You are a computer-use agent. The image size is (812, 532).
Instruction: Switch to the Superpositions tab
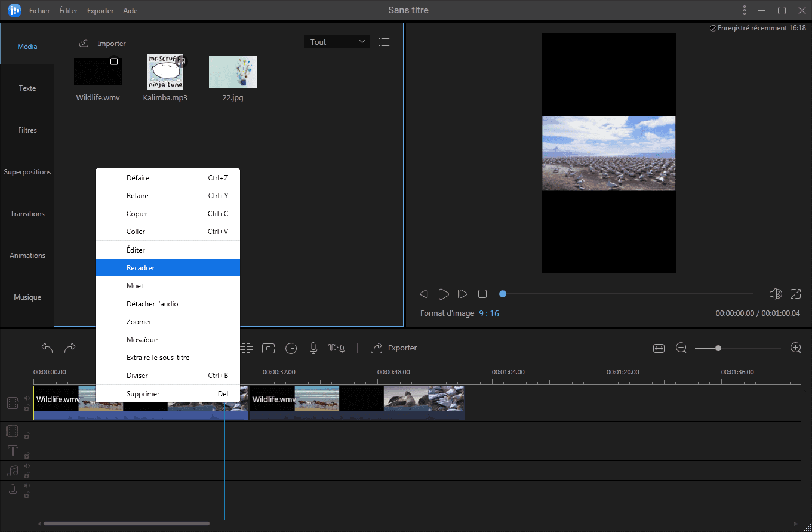[27, 172]
